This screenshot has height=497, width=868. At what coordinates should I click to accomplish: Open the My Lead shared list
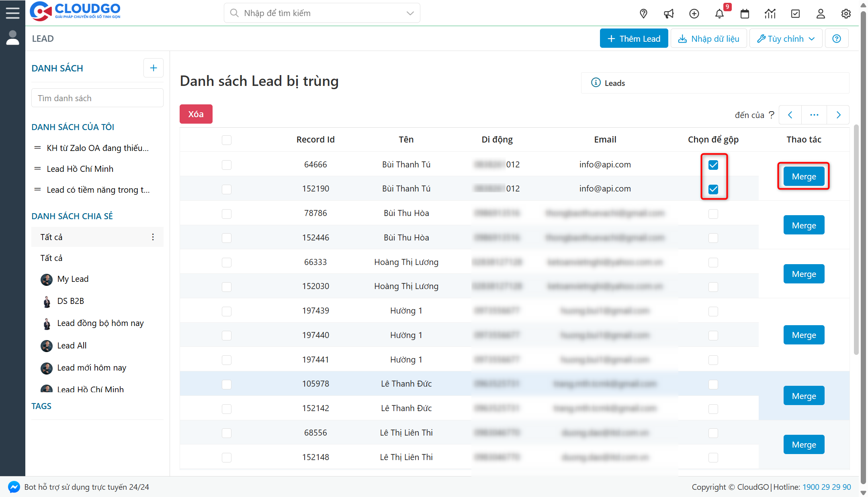[73, 279]
